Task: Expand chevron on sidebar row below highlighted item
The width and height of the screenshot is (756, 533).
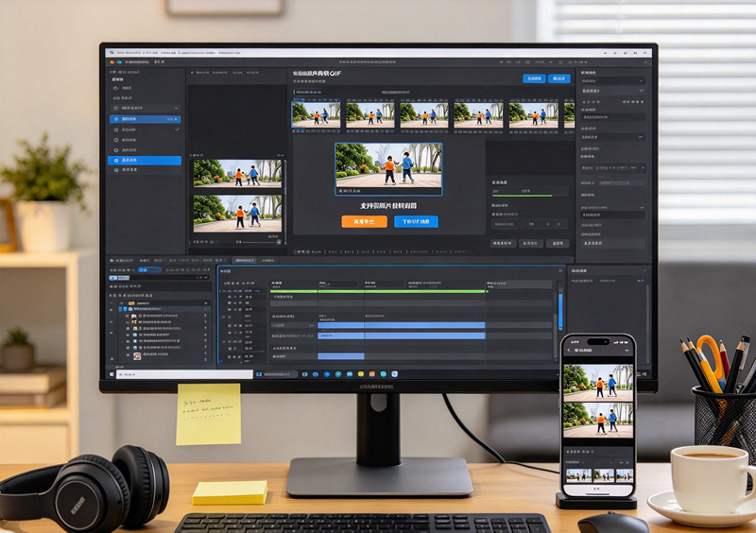Action: click(x=177, y=129)
